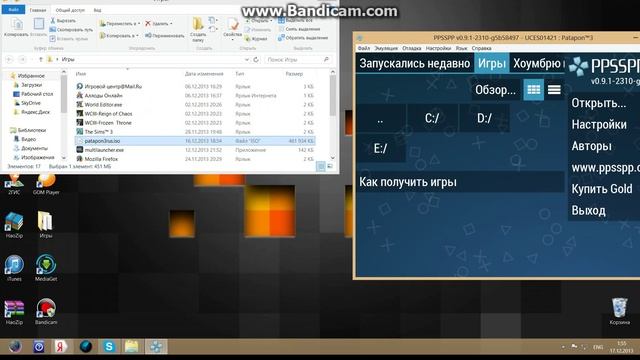Screen dimensions: 640x360
Task: Click Журнал in the ribbon
Action: (x=256, y=39)
